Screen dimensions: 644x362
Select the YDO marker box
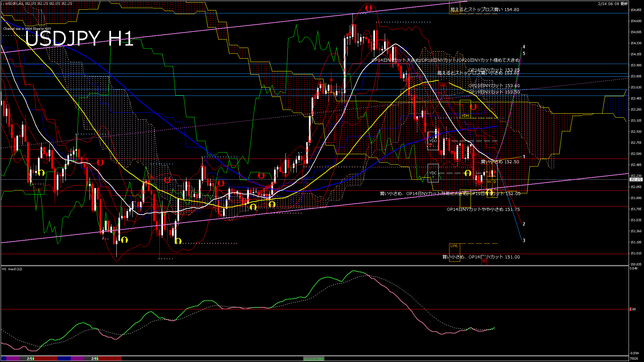point(433,141)
